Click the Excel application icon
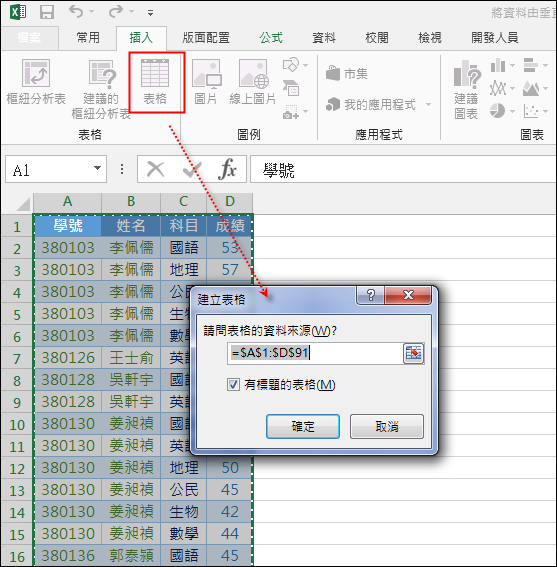557x567 pixels. coord(18,13)
